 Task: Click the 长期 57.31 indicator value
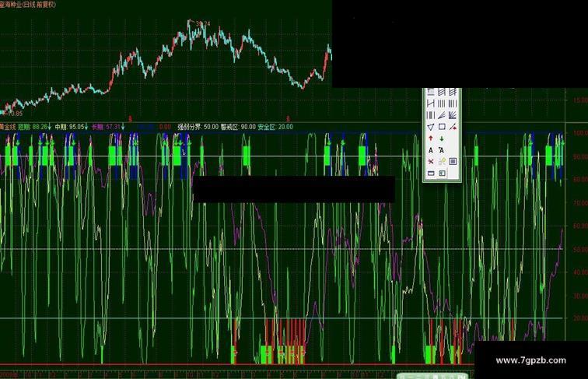pos(108,127)
